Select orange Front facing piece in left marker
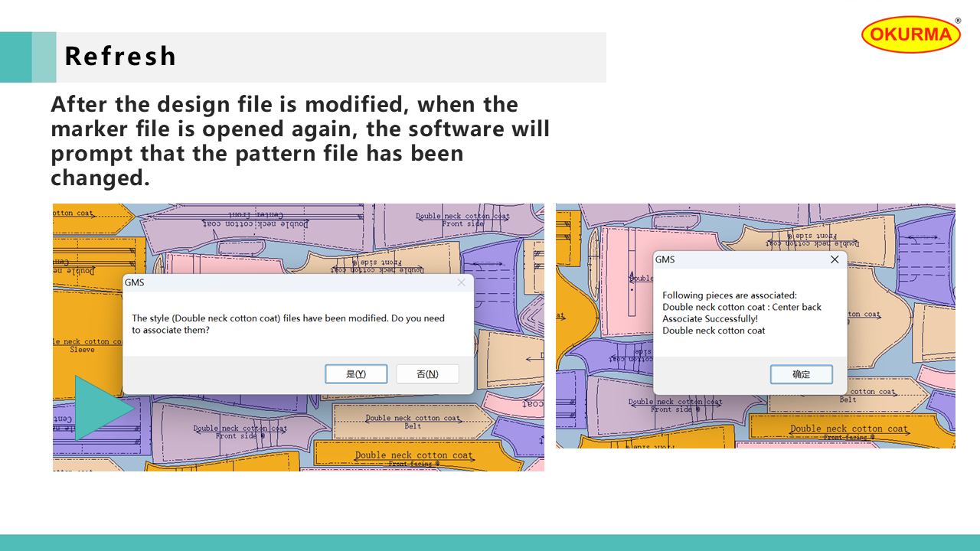 pyautogui.click(x=413, y=458)
